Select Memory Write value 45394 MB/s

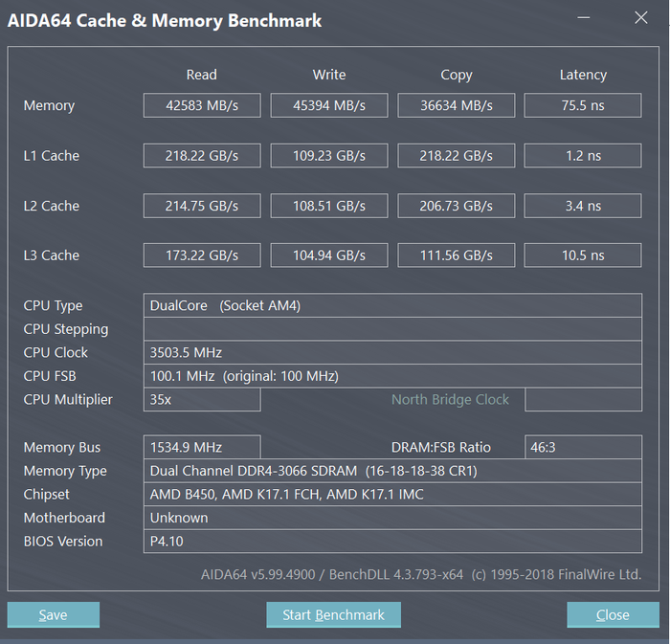[x=329, y=105]
